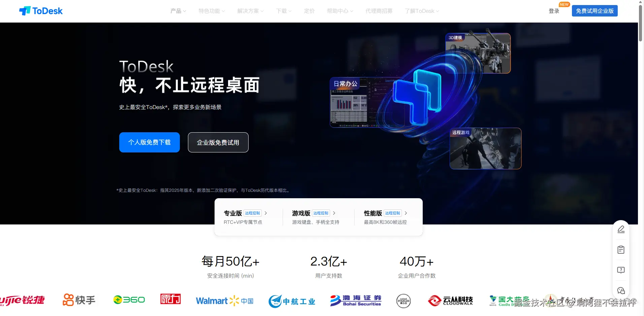Expand the 特色功能 dropdown menu
Screen dimensions: 644x316
212,11
